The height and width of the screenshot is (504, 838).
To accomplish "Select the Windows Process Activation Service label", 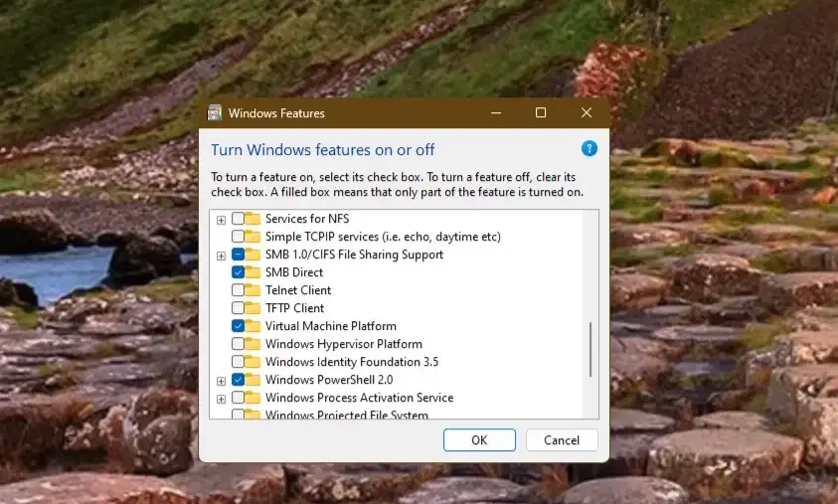I will coord(359,398).
